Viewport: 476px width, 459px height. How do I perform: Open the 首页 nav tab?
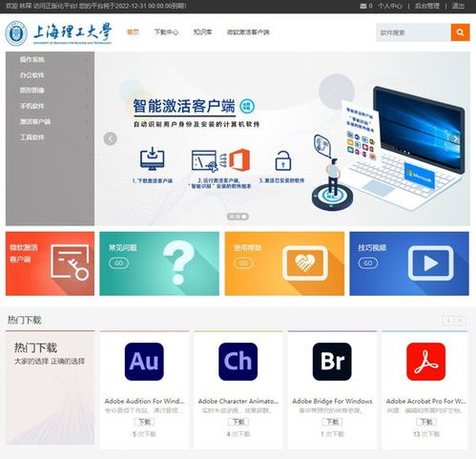coord(133,32)
